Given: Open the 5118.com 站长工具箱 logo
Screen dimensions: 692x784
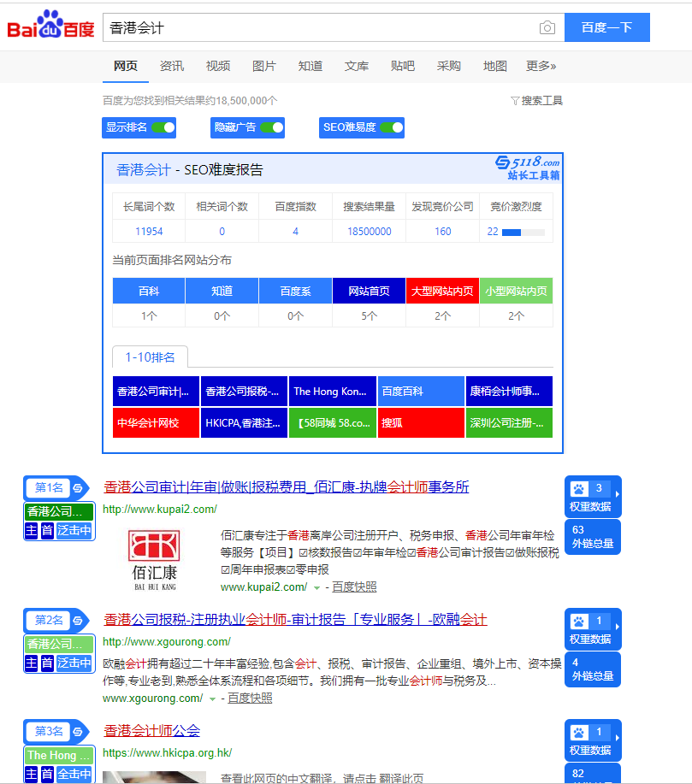Looking at the screenshot, I should (x=528, y=168).
